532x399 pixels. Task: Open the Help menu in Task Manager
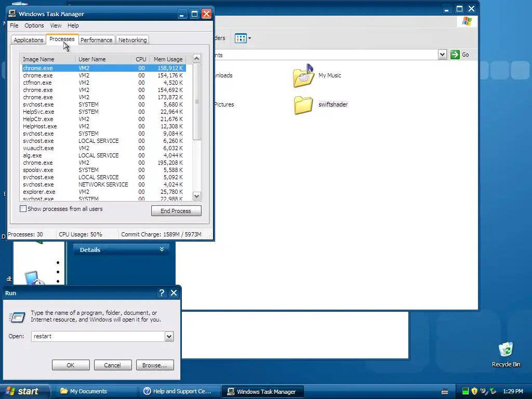tap(73, 25)
